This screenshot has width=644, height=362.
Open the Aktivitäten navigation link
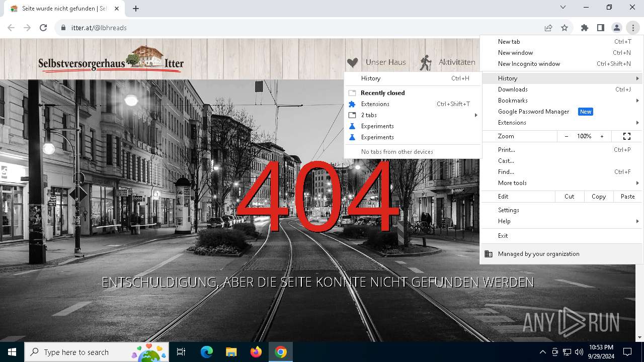(457, 62)
